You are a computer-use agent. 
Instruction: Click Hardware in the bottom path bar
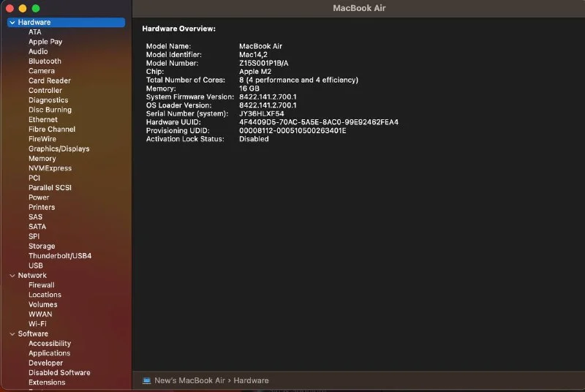[251, 380]
